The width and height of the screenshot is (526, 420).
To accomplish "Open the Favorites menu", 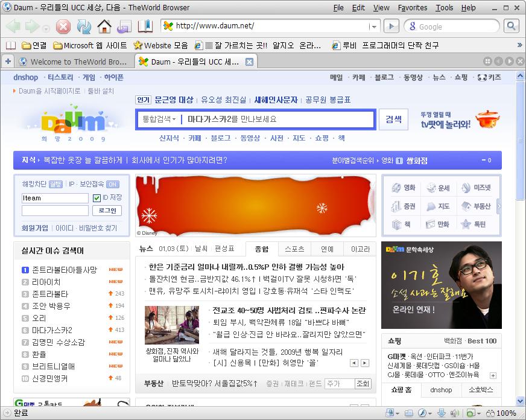I will point(413,7).
